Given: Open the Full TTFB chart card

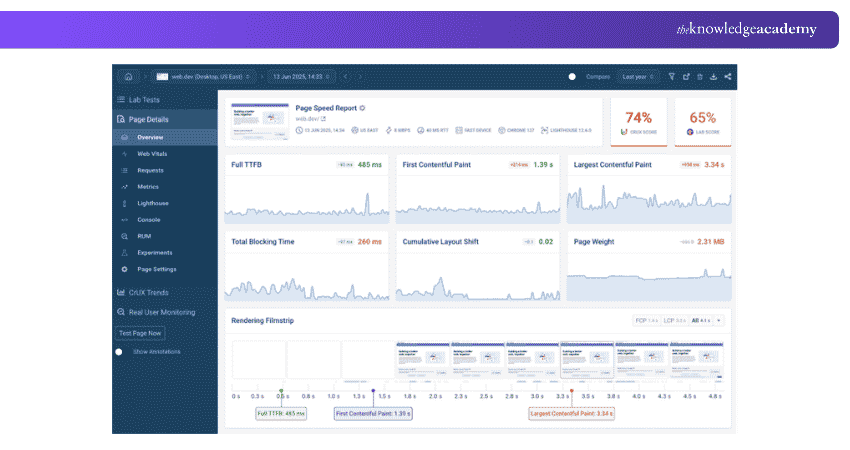Looking at the screenshot, I should 307,190.
